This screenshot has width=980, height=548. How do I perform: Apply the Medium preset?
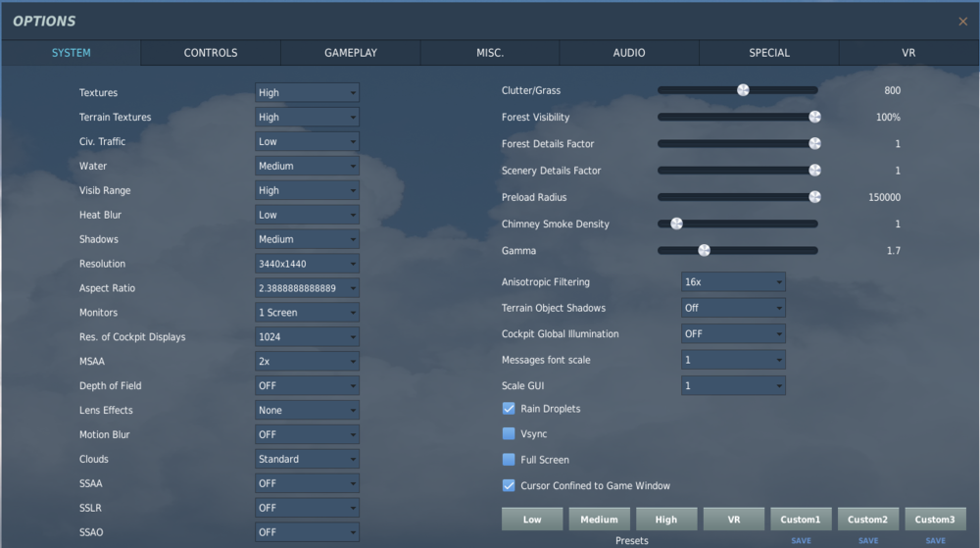tap(599, 520)
